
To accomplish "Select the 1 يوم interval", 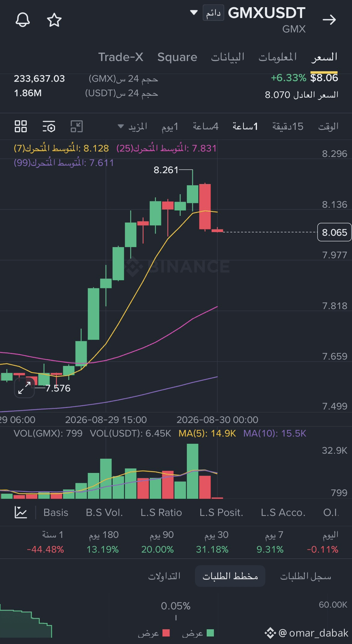I will [x=170, y=126].
